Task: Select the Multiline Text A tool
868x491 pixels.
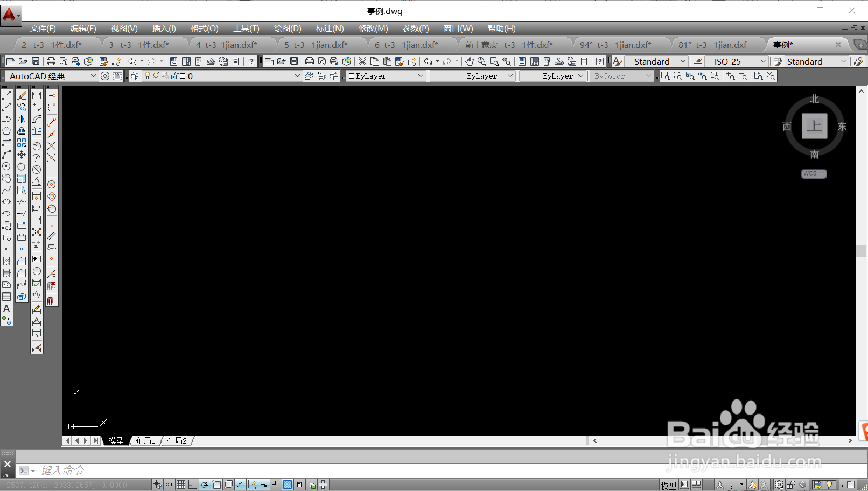Action: 6,308
